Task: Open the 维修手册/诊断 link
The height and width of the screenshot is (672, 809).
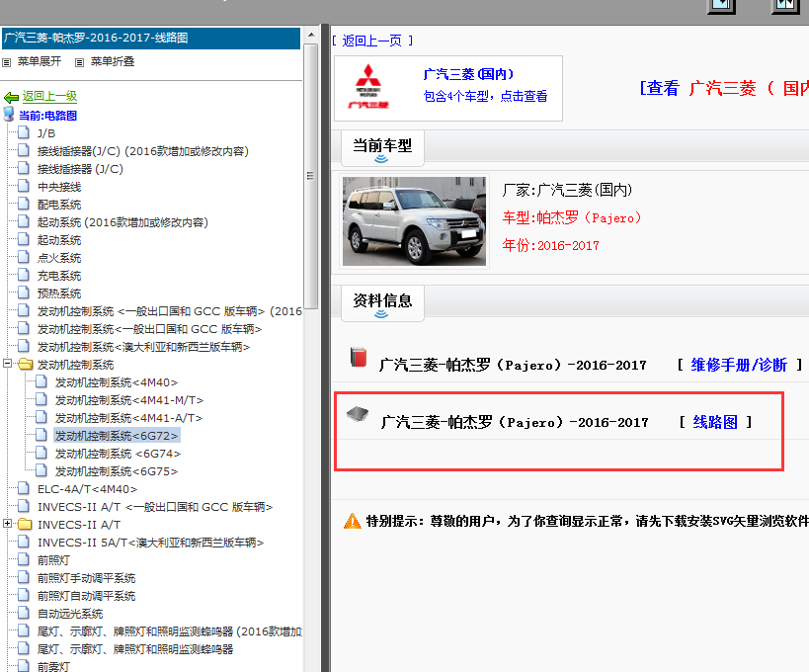Action: tap(739, 365)
